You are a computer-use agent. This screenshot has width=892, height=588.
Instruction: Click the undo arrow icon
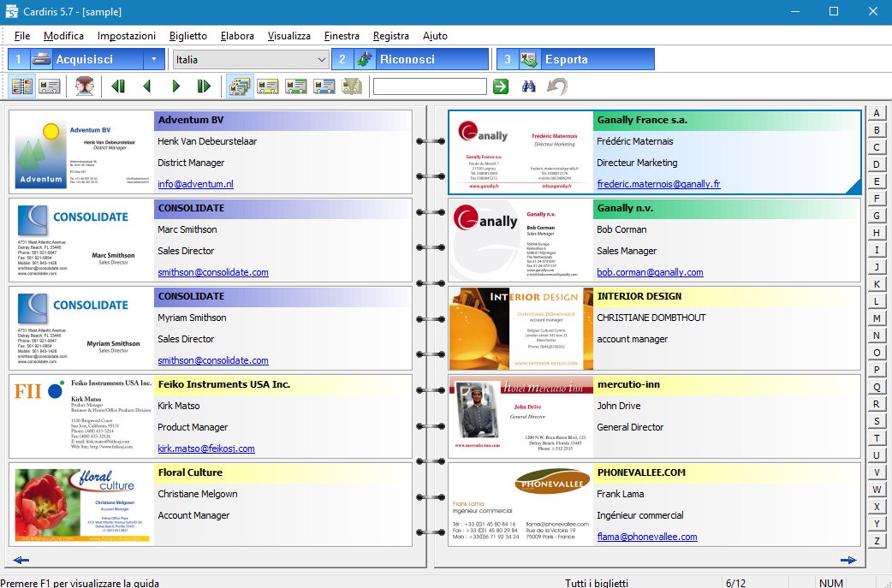[557, 86]
